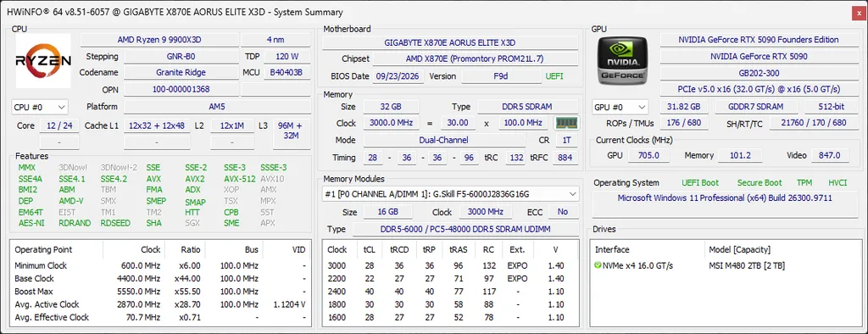The image size is (868, 334).
Task: Click the AM5 platform field
Action: point(217,107)
